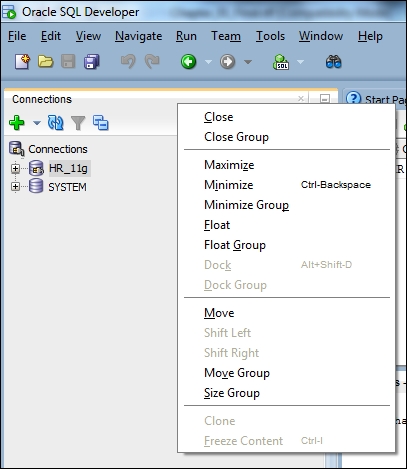
Task: Open the SQL Worksheet dropdown arrow
Action: coord(300,62)
